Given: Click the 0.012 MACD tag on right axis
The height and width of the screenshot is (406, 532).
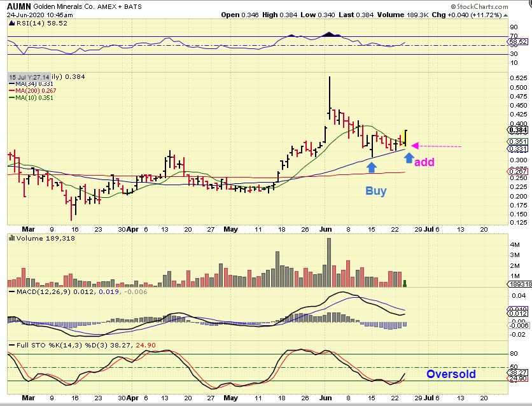Looking at the screenshot, I should coord(518,313).
